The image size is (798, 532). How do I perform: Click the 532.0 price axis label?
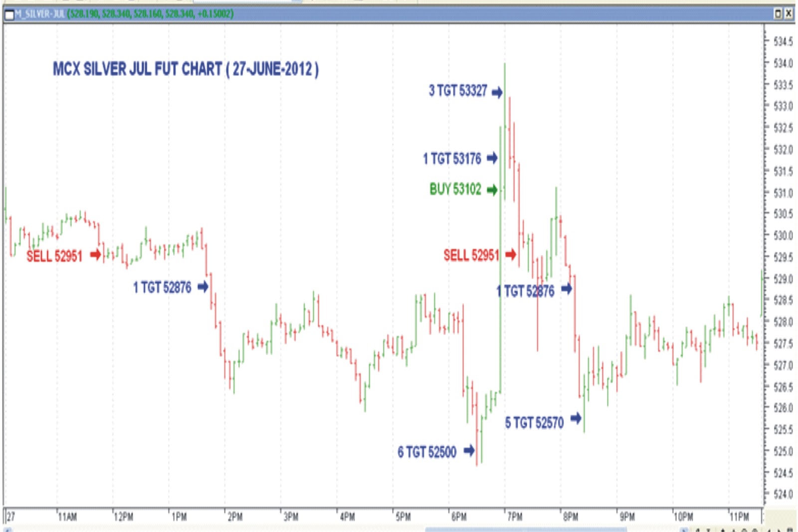pyautogui.click(x=783, y=150)
